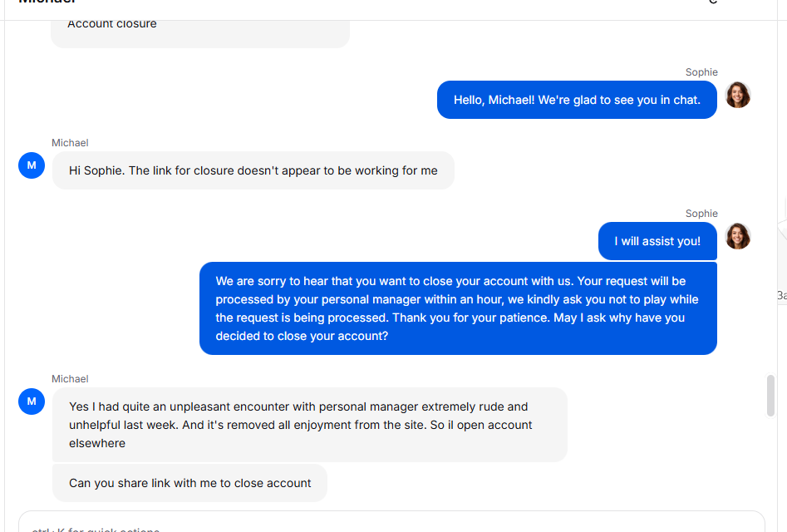Select the "unpleasant encounter" message from Michael
Image resolution: width=787 pixels, height=532 pixels.
[x=309, y=425]
